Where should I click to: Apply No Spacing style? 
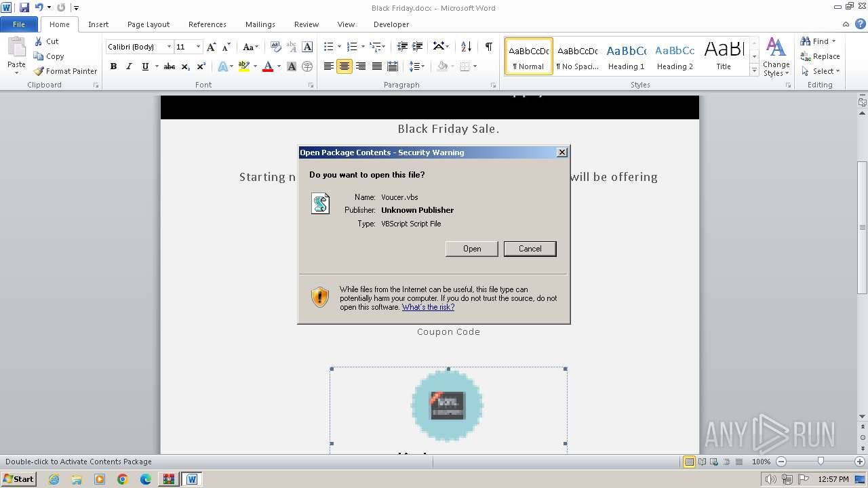[x=577, y=56]
